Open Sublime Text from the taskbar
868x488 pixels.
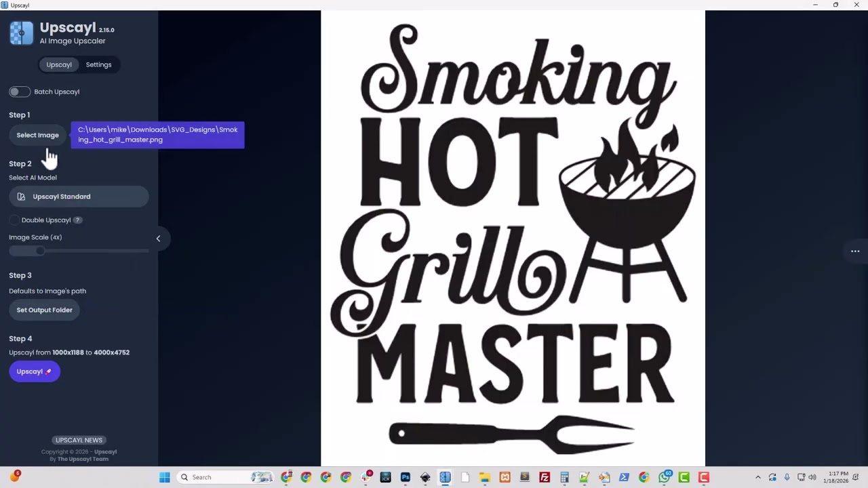(x=524, y=477)
